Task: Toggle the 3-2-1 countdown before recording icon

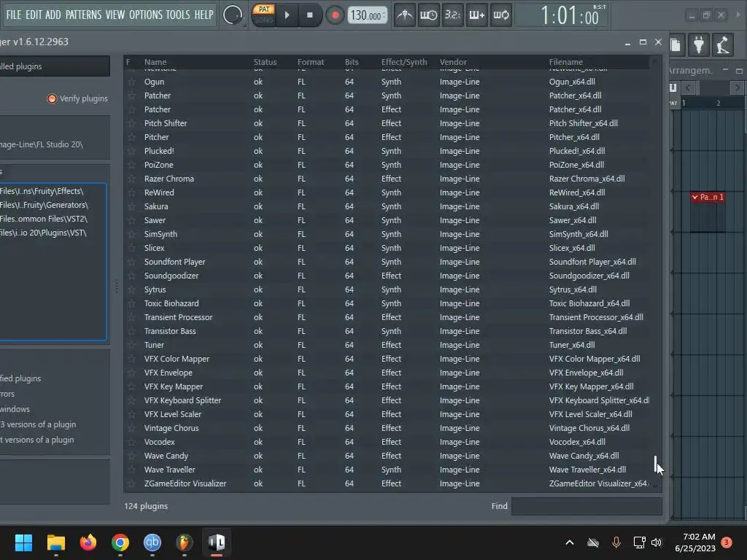Action: (x=452, y=15)
